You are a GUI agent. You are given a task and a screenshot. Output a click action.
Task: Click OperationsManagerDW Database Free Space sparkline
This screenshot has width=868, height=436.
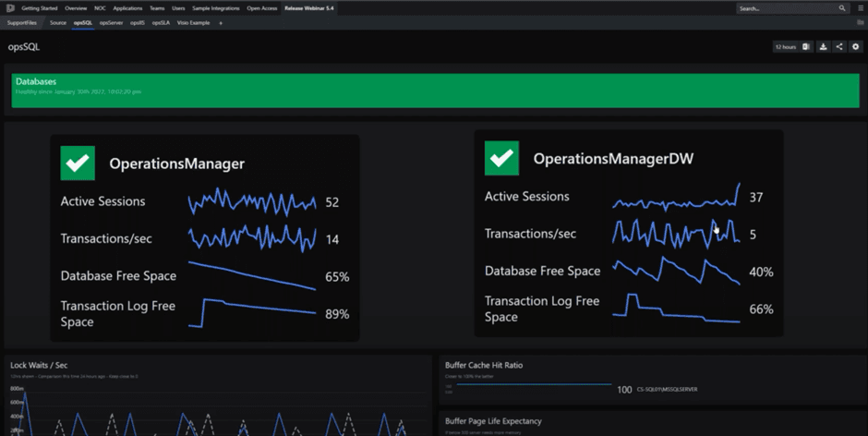[676, 271]
